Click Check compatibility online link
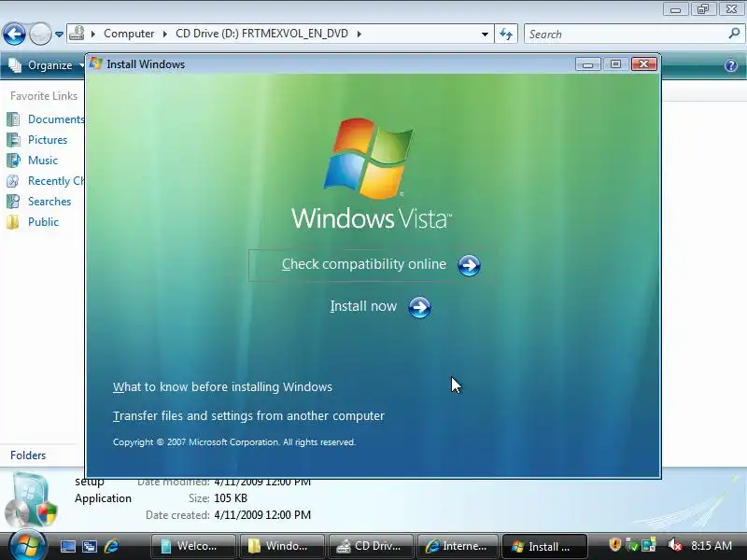Viewport: 747px width, 560px height. pyautogui.click(x=364, y=264)
